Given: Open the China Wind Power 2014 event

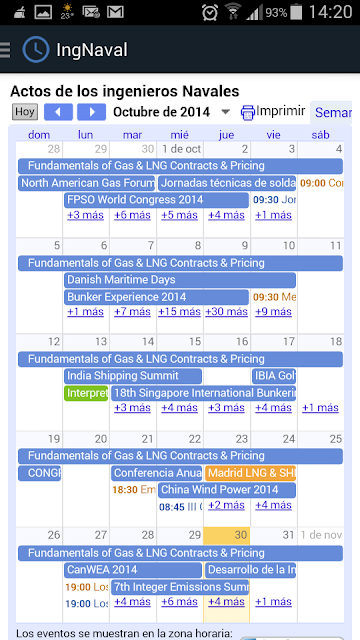Looking at the screenshot, I should pos(227,490).
